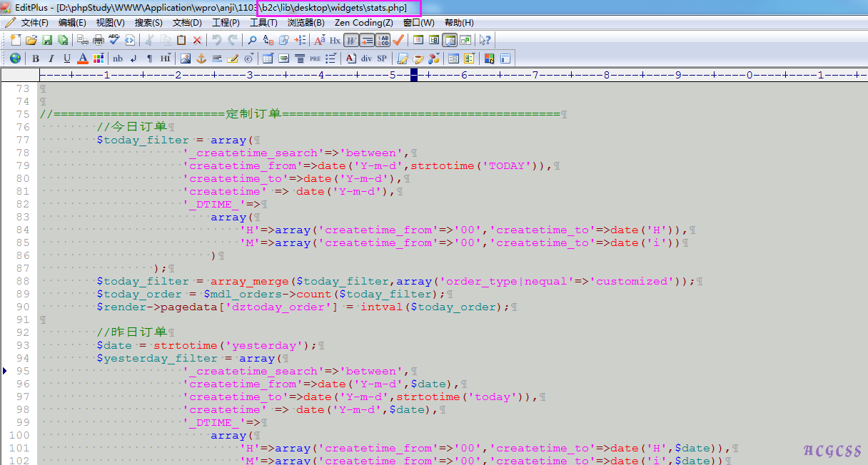Expand the heading Hi dropdown

coord(165,58)
